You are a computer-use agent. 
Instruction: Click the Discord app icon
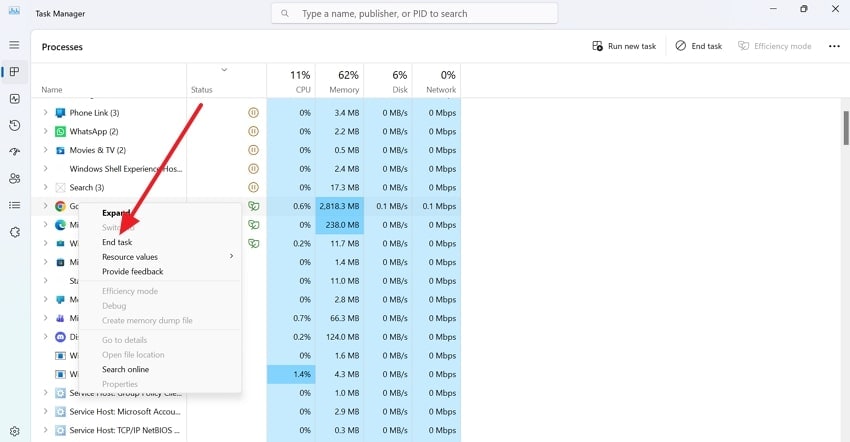pos(60,337)
